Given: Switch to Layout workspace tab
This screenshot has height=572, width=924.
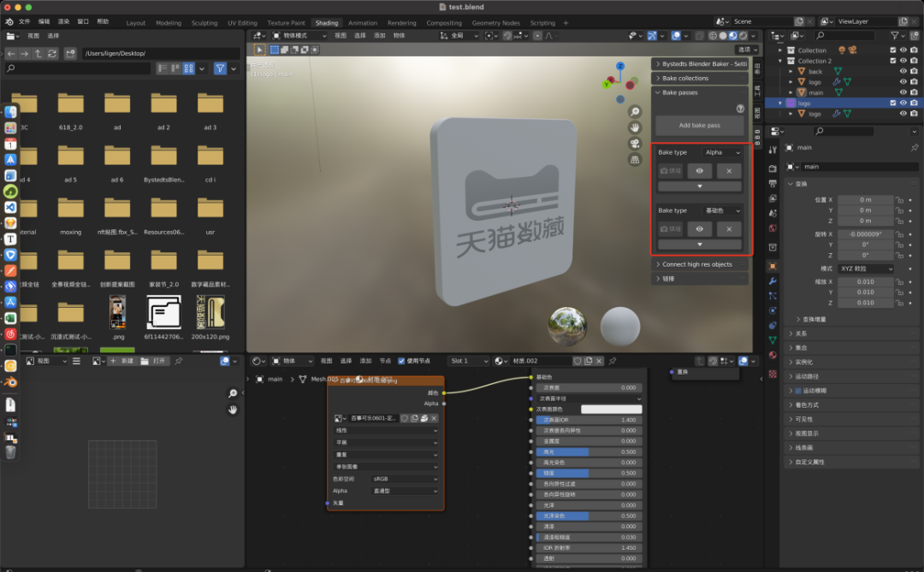Looking at the screenshot, I should click(135, 23).
